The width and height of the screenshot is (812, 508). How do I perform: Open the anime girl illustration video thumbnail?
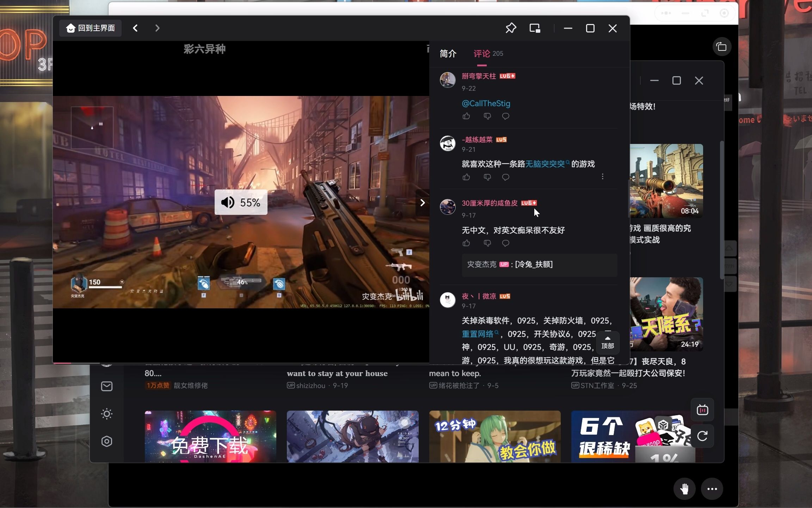pyautogui.click(x=352, y=437)
